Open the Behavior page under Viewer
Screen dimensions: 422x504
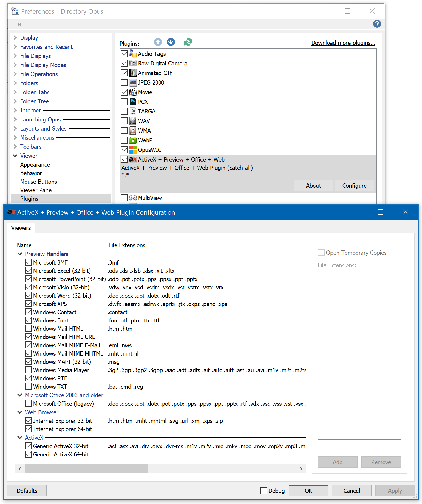click(31, 173)
